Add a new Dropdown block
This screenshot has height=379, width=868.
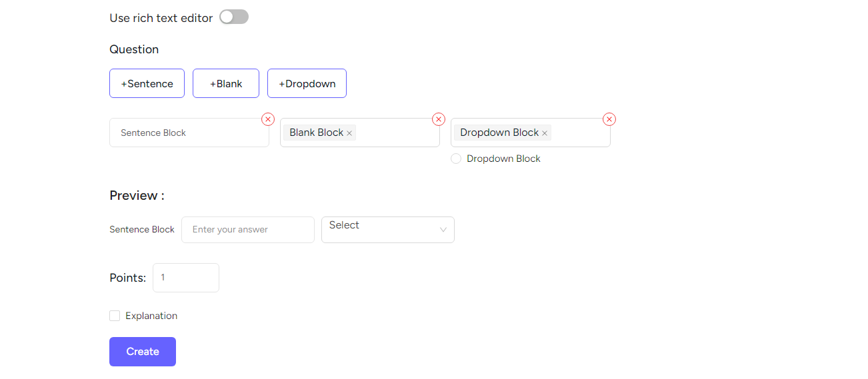pyautogui.click(x=307, y=83)
